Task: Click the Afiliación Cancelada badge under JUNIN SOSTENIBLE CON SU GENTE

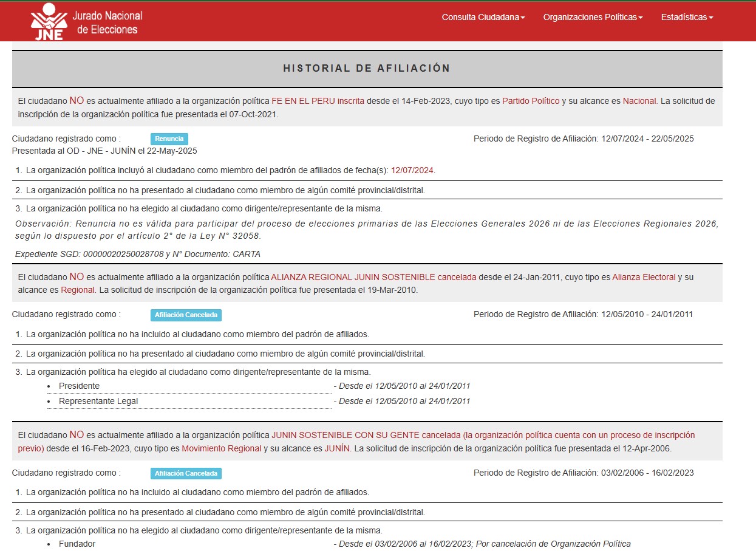Action: 186,473
